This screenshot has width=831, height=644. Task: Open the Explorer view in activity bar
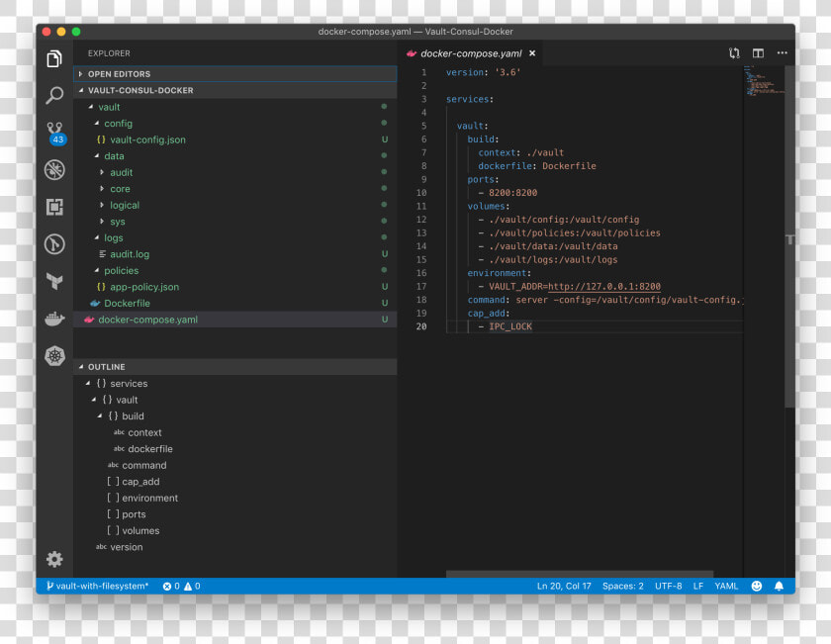pos(54,58)
